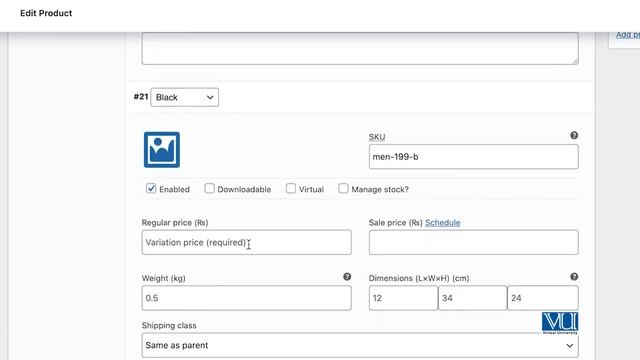Select the SKU field containing men-199-b

[473, 157]
